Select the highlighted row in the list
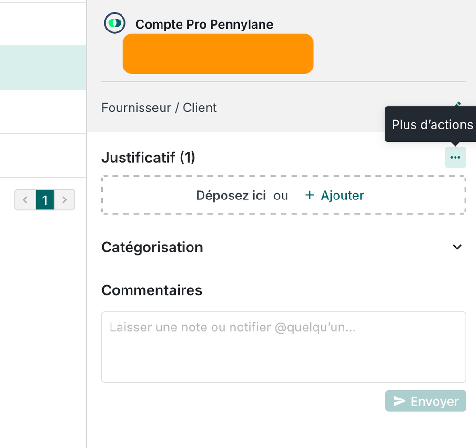The height and width of the screenshot is (448, 476). tap(43, 68)
